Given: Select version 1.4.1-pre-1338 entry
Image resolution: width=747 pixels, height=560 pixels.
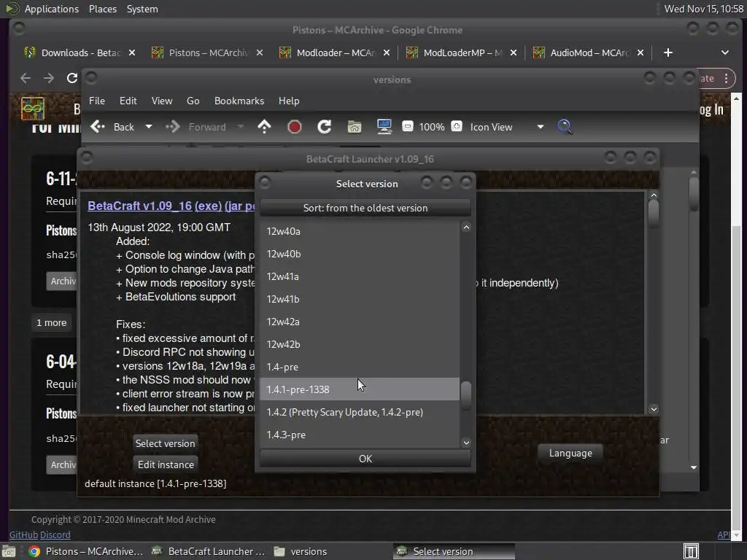Looking at the screenshot, I should coord(360,389).
